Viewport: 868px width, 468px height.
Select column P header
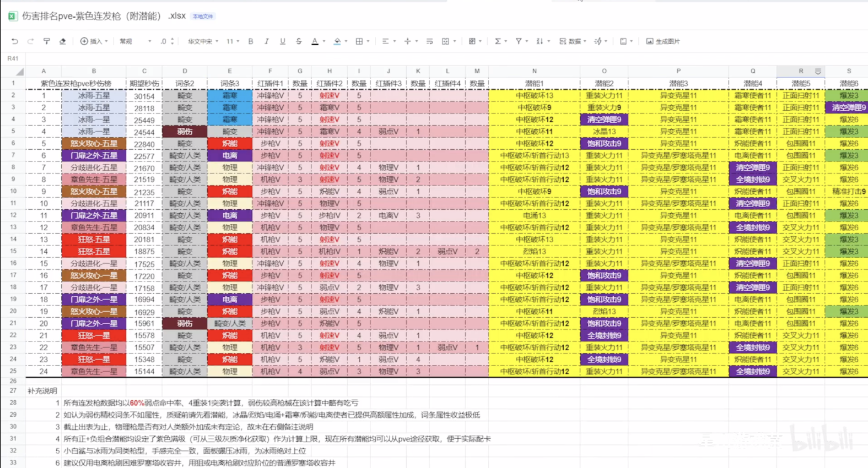point(678,71)
